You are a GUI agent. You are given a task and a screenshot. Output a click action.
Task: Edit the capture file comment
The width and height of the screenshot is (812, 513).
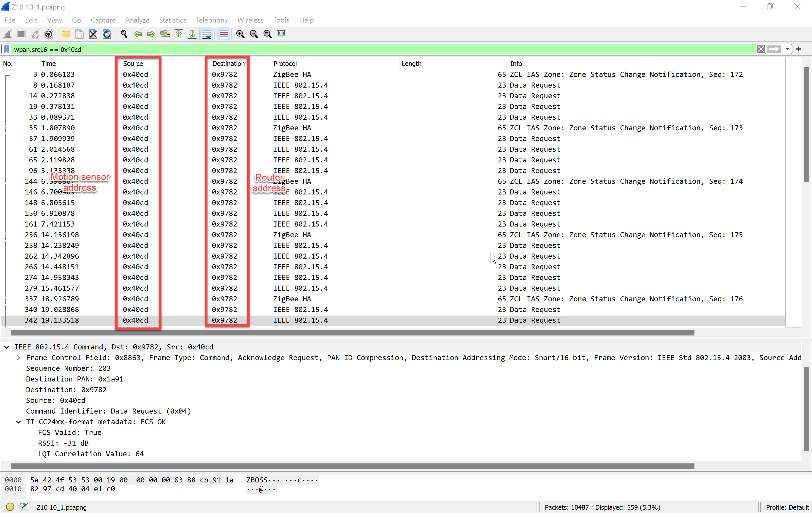24,506
